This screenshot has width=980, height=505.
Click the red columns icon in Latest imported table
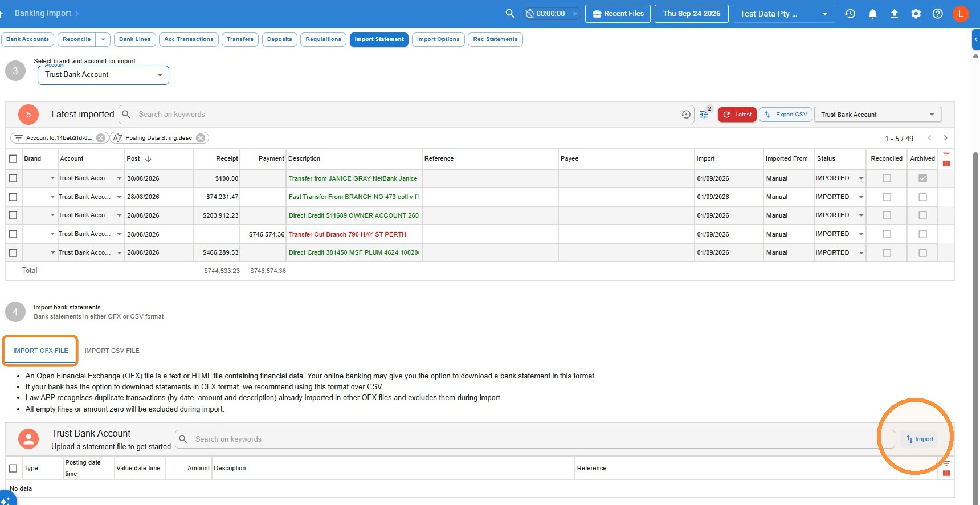click(x=946, y=164)
